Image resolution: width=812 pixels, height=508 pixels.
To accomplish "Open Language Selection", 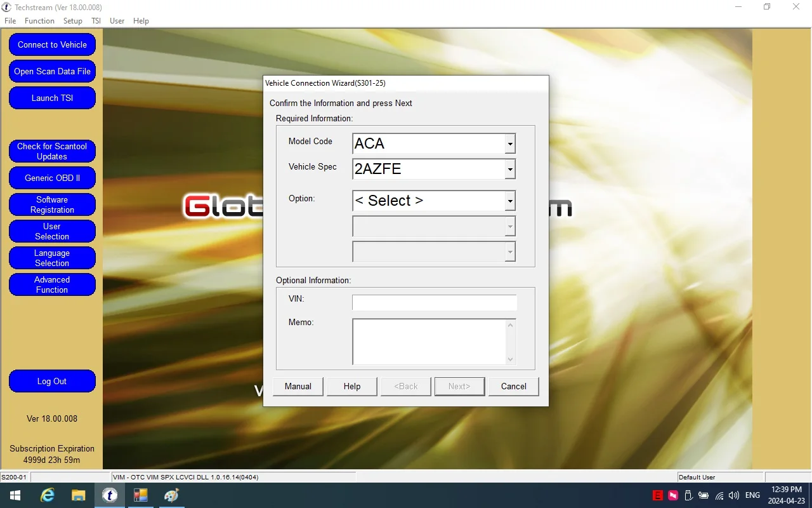I will (52, 258).
